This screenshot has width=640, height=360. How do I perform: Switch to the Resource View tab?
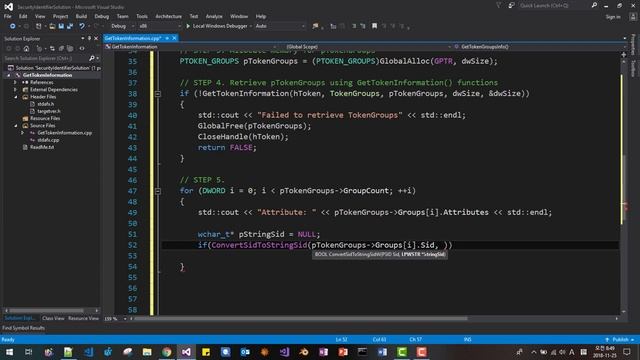click(83, 318)
